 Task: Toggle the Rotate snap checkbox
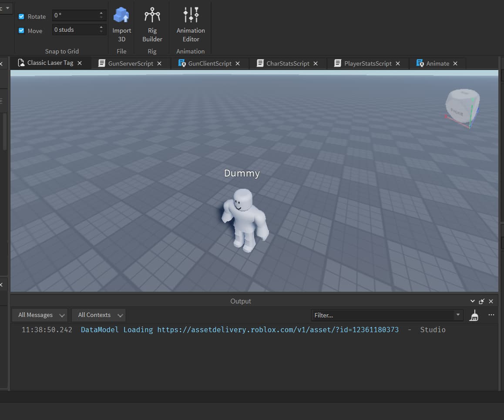coord(21,17)
